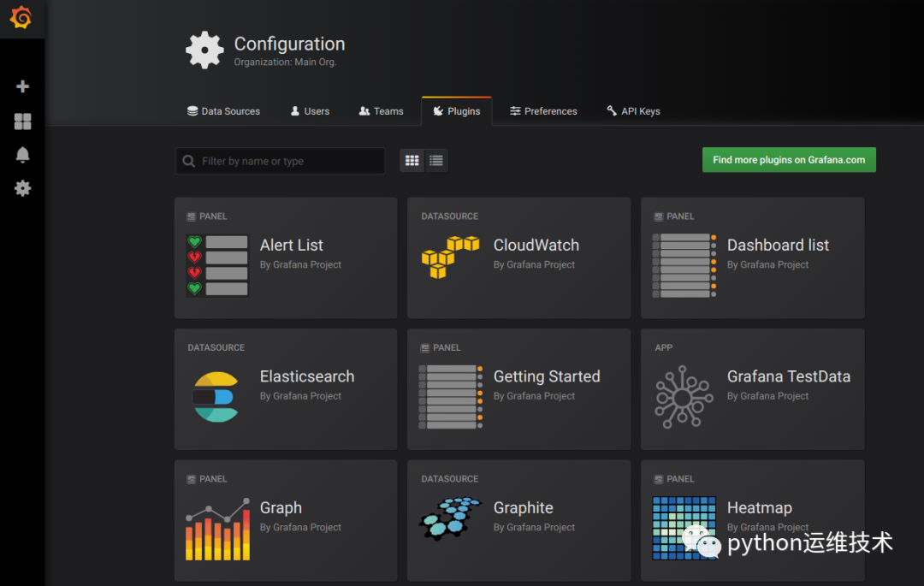This screenshot has height=586, width=924.
Task: Click the Dashboard list plugin icon
Action: click(684, 265)
